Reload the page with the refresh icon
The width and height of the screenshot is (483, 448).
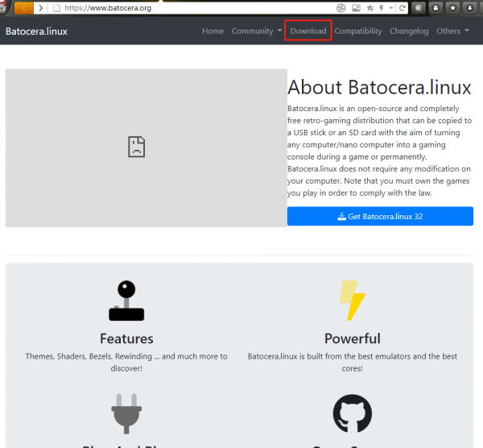click(400, 7)
